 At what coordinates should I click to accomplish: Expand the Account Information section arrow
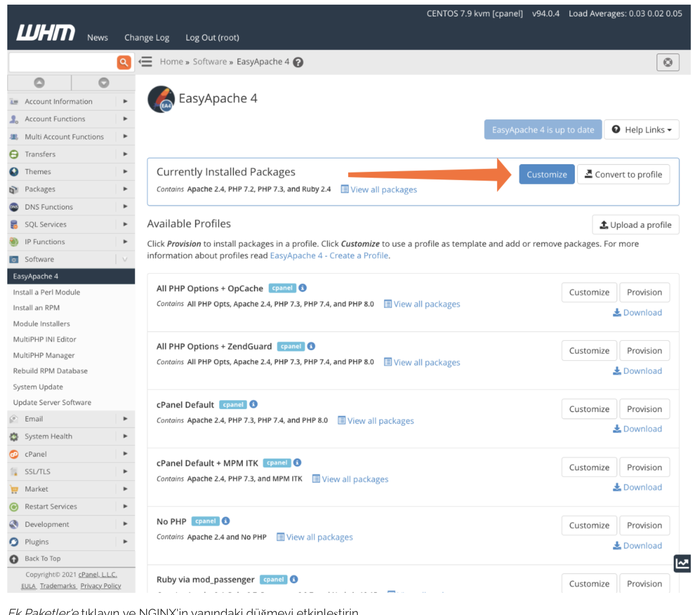(125, 101)
